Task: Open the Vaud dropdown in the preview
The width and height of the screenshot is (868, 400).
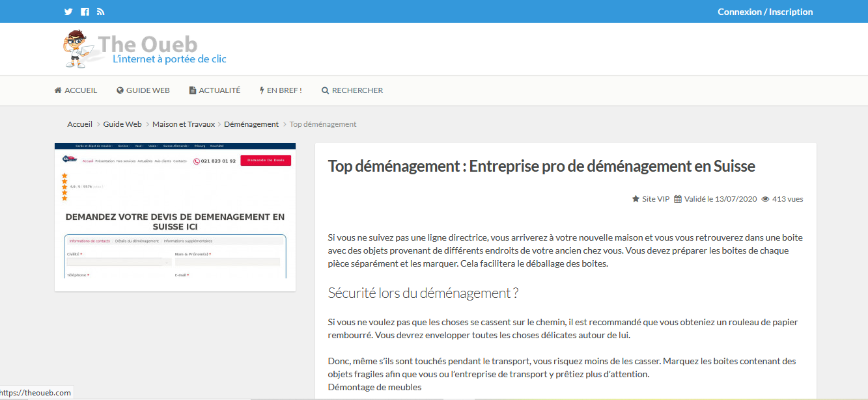Action: pyautogui.click(x=139, y=145)
